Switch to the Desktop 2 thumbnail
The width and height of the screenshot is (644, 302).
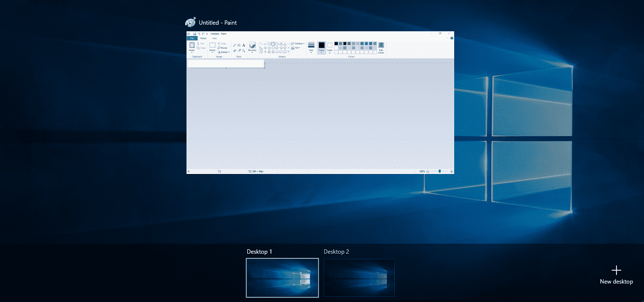(359, 278)
